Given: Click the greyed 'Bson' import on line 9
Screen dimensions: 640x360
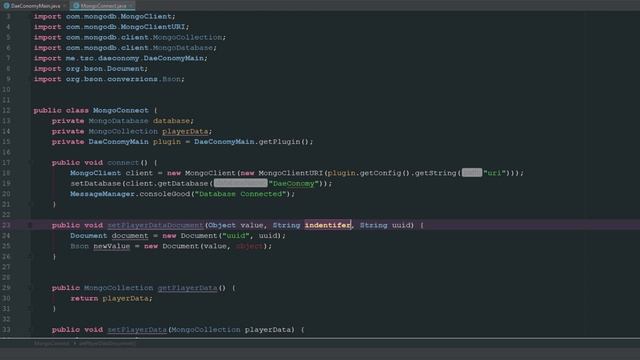Looking at the screenshot, I should click(x=171, y=79).
